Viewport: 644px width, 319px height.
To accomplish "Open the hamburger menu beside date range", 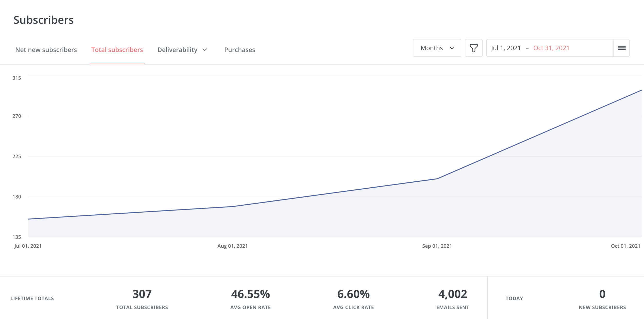I will pyautogui.click(x=622, y=48).
